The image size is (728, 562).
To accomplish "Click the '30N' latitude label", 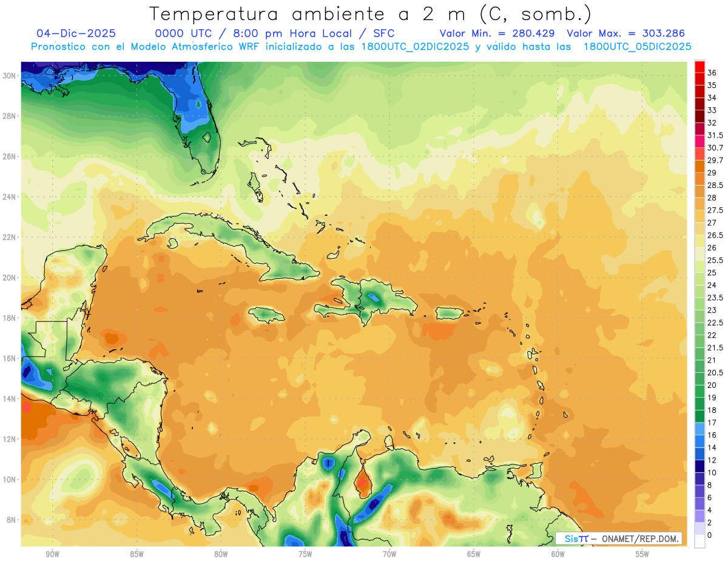I will (9, 76).
